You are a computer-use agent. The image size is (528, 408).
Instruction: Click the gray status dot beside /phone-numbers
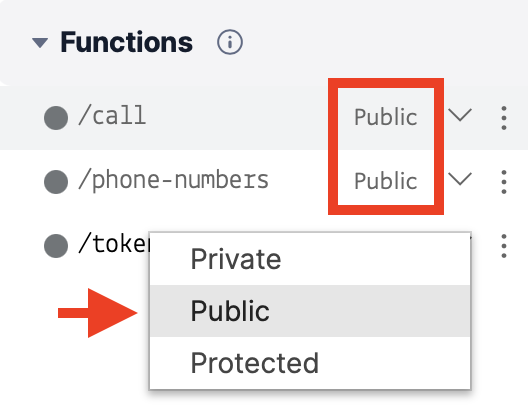(56, 182)
